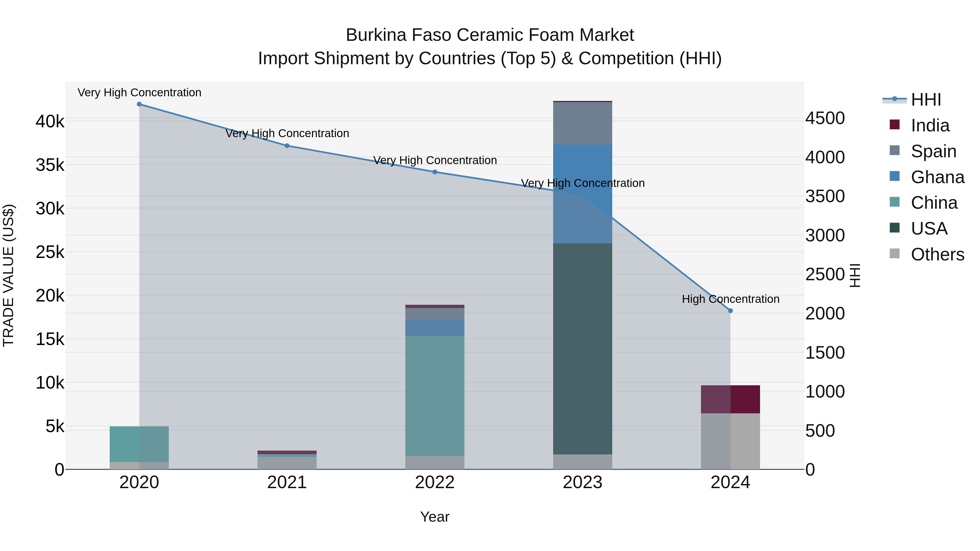The height and width of the screenshot is (551, 980).
Task: Click the subtitle 'Import Shipment by Countries (Top 5) & Competition (HHI)'
Action: [x=490, y=59]
